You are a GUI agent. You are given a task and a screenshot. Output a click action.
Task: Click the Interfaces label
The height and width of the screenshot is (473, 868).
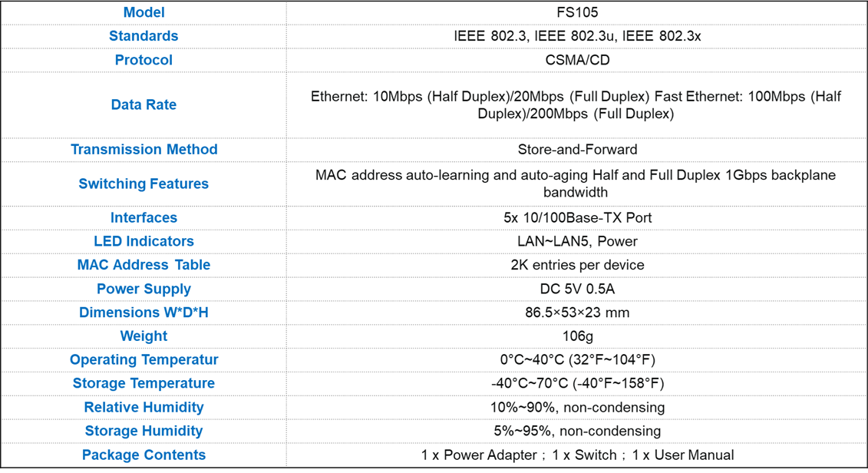pos(144,217)
